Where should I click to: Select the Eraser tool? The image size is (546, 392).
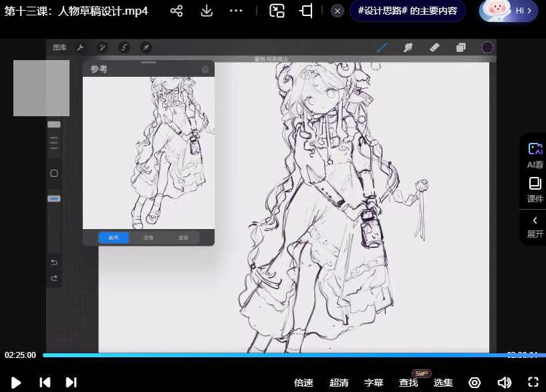tap(434, 47)
